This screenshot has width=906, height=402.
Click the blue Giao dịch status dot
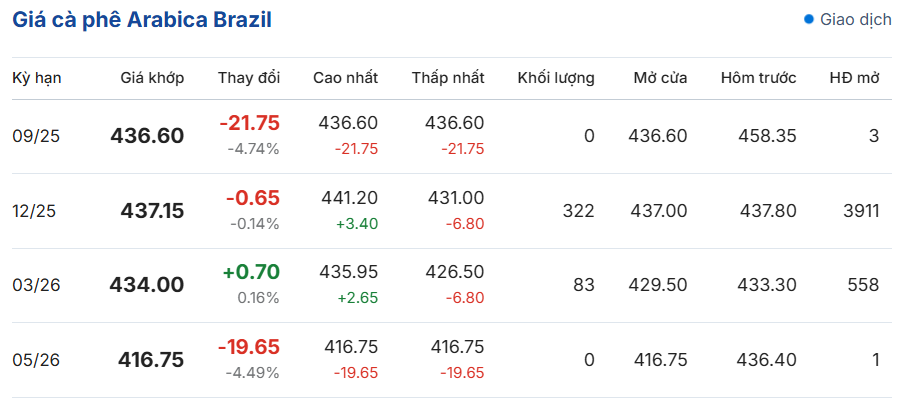[x=809, y=19]
